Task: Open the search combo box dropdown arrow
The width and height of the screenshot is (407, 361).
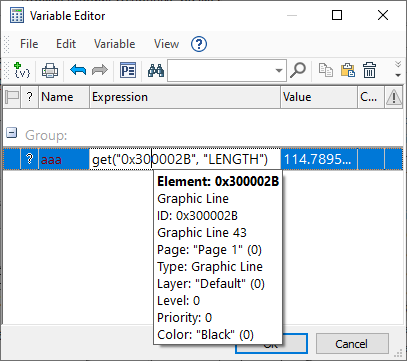Action: (x=279, y=71)
